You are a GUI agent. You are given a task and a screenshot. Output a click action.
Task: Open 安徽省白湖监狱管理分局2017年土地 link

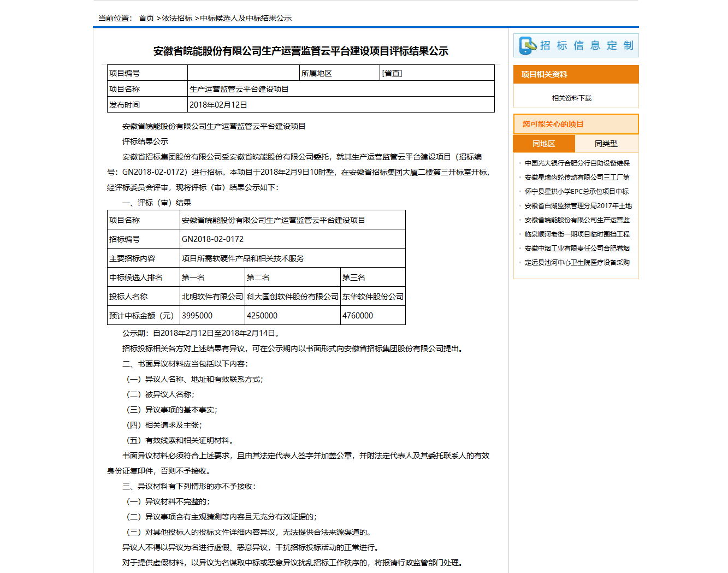click(x=578, y=205)
